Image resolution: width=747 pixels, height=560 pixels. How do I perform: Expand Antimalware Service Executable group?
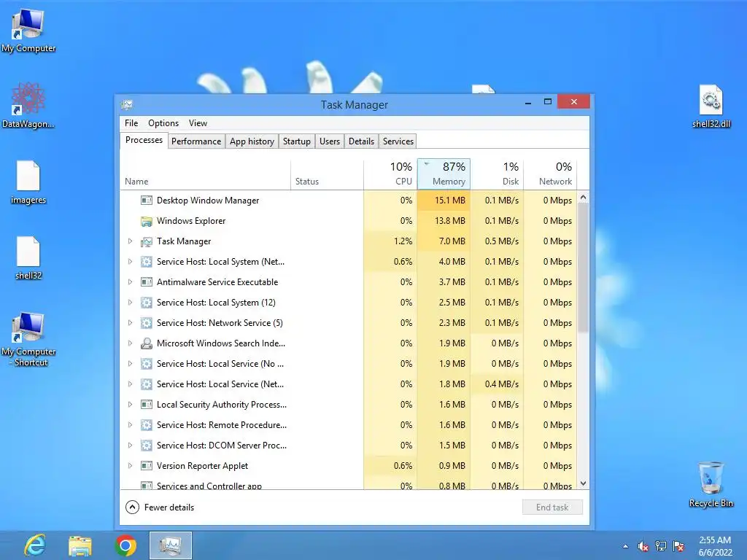click(130, 282)
